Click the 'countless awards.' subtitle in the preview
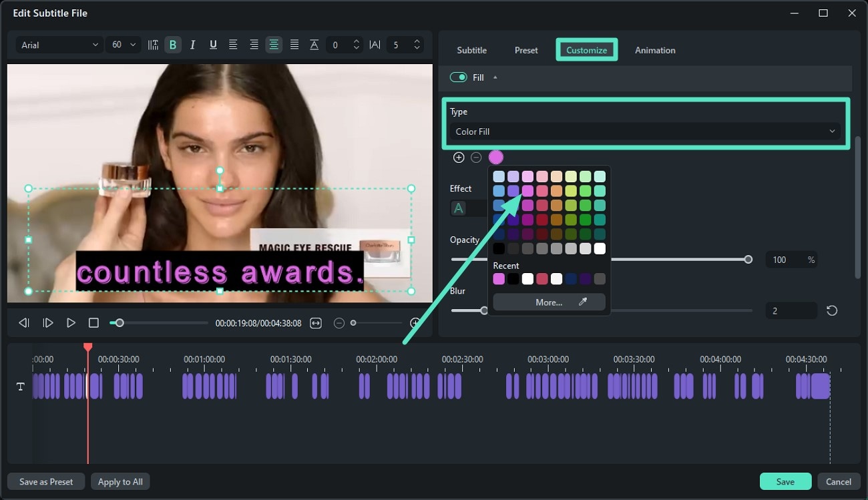The height and width of the screenshot is (500, 868). point(220,272)
